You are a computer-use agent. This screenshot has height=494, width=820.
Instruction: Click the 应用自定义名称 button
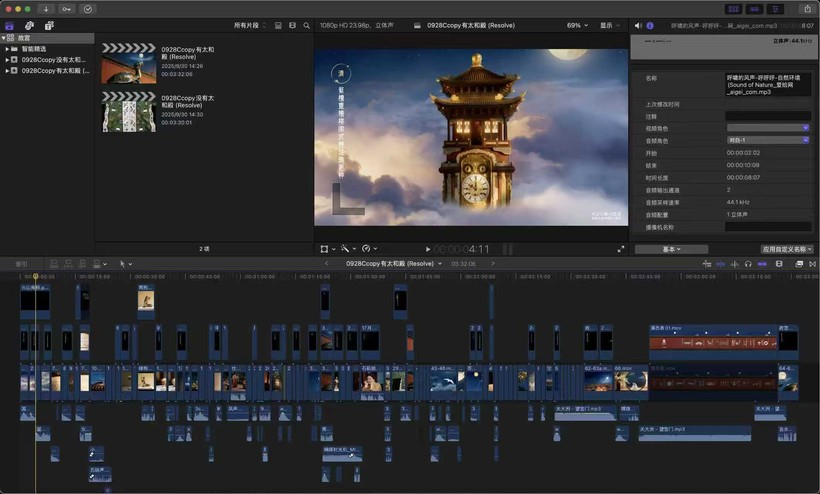point(787,249)
